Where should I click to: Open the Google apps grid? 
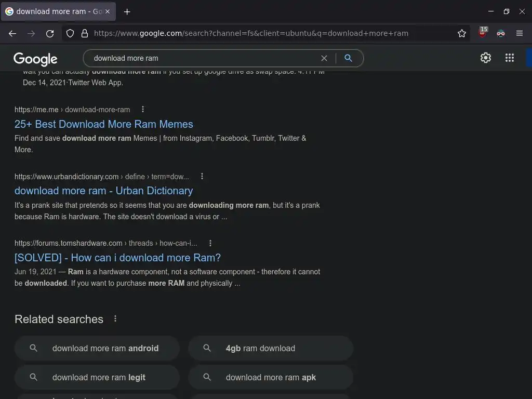pyautogui.click(x=509, y=58)
